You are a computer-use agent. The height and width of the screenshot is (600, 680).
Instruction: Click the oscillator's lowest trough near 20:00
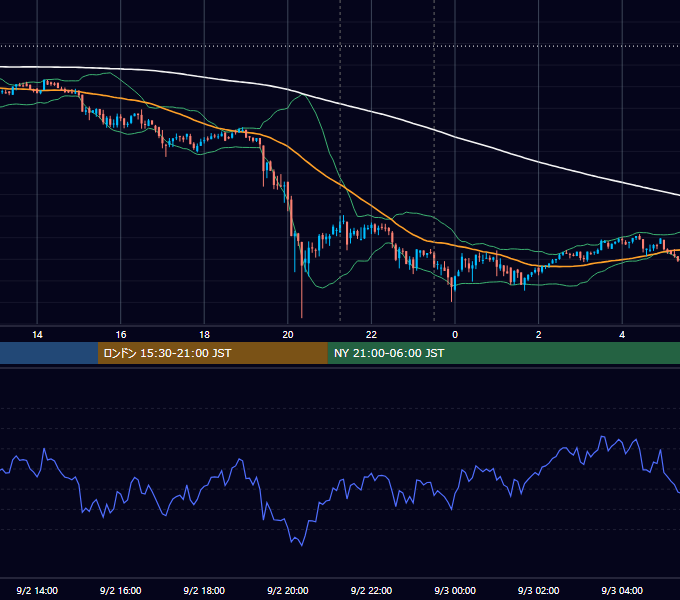[x=301, y=545]
